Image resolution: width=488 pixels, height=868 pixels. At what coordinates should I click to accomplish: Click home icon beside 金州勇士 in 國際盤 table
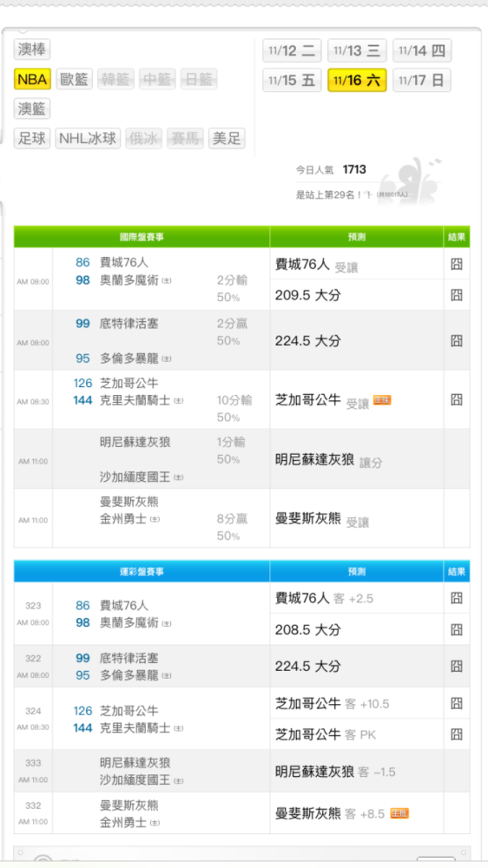pos(155,519)
